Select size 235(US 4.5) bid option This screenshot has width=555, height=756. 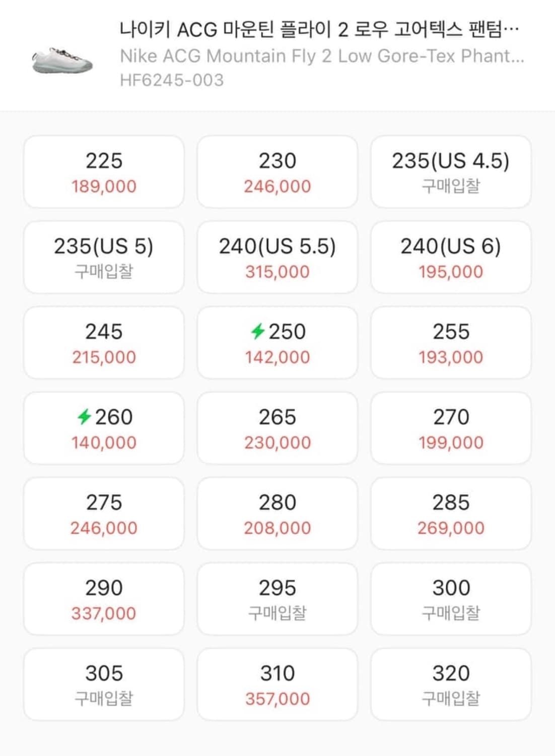[x=451, y=172]
